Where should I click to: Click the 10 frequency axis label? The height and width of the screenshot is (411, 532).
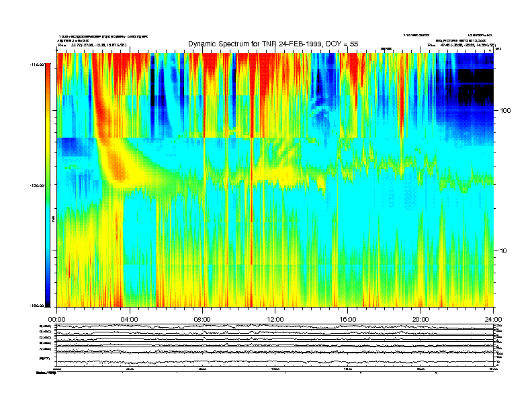point(504,251)
